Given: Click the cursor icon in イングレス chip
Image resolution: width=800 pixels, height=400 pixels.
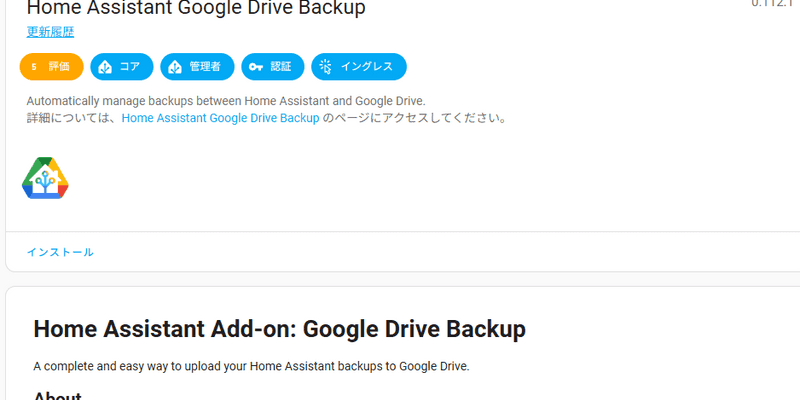Looking at the screenshot, I should [x=326, y=67].
